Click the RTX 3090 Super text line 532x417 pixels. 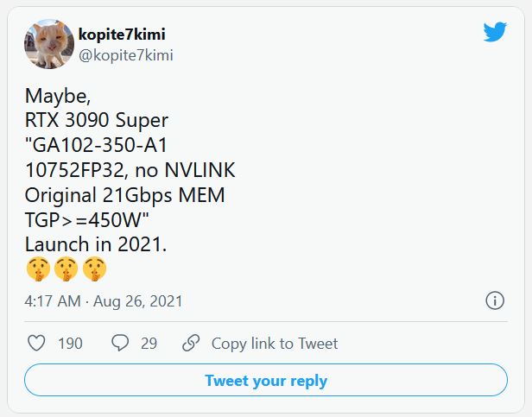point(97,120)
